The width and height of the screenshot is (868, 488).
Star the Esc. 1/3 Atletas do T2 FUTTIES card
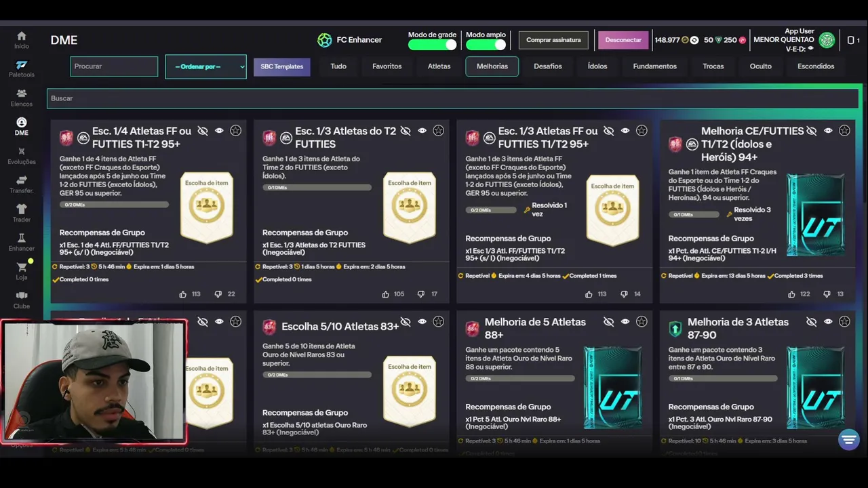pyautogui.click(x=438, y=131)
